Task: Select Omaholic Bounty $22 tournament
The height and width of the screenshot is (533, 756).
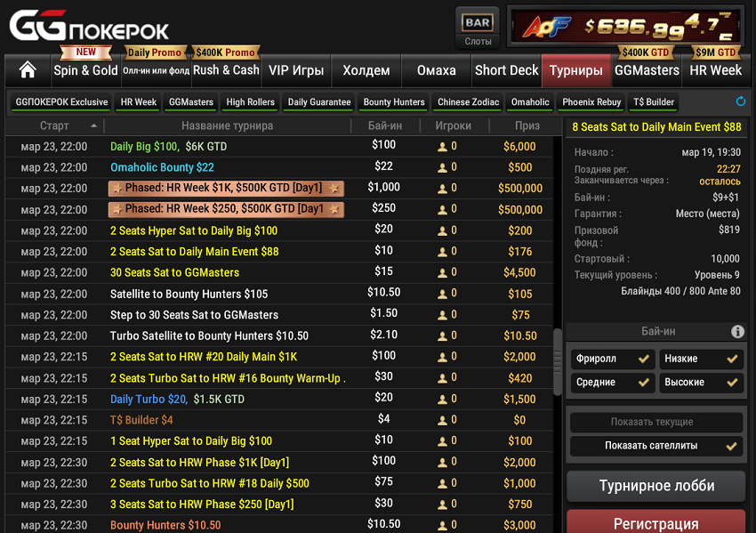Action: [x=279, y=168]
